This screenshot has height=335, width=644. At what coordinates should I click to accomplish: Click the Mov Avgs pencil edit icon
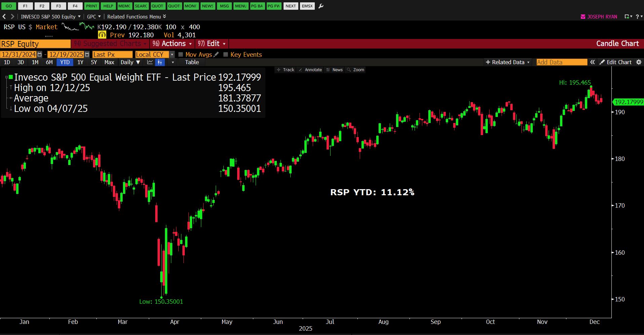coord(216,54)
